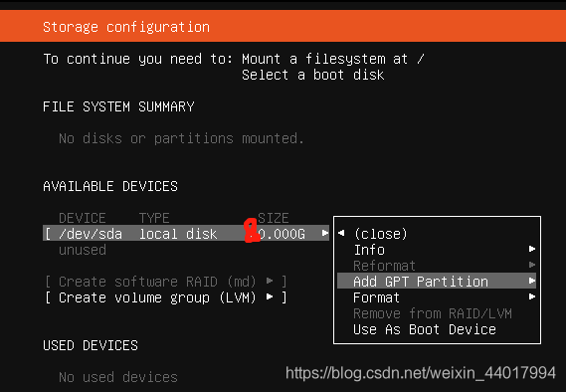The width and height of the screenshot is (566, 392).
Task: Click the arrow in Create software RAID (md)
Action: pos(270,281)
